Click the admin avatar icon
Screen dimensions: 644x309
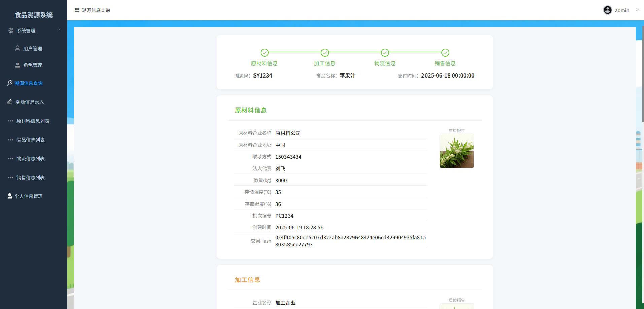point(608,10)
